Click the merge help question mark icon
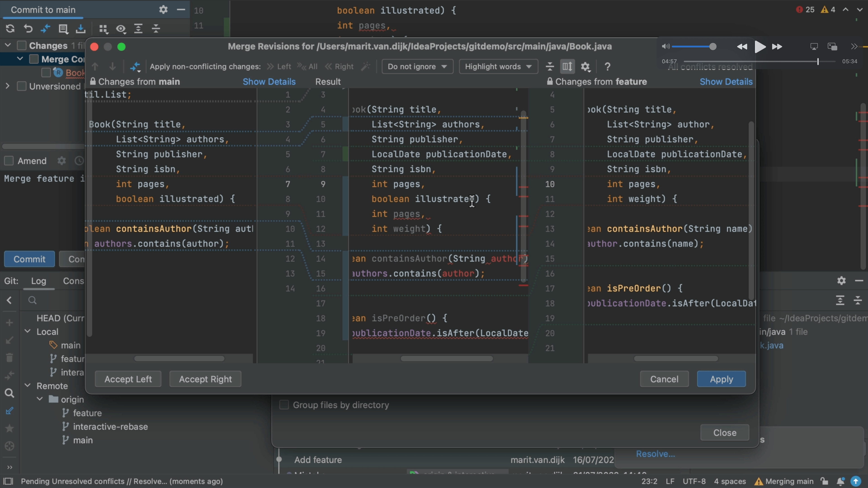Image resolution: width=868 pixels, height=488 pixels. point(607,66)
